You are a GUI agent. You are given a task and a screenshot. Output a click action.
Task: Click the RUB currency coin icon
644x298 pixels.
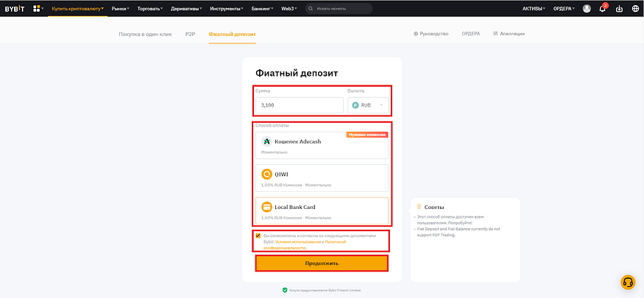355,105
